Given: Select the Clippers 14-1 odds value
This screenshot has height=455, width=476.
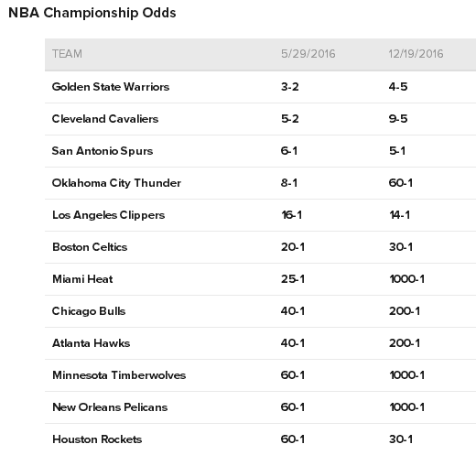Looking at the screenshot, I should (x=400, y=215).
